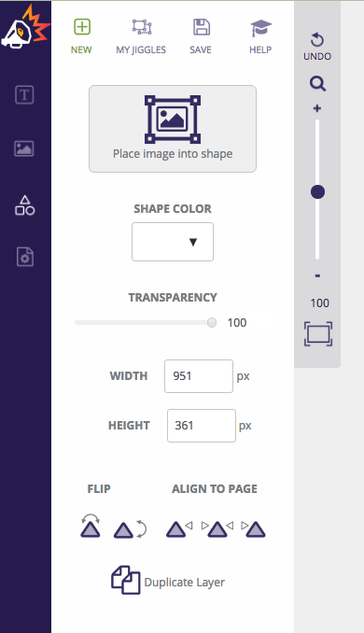Click the megaphone logo icon
This screenshot has height=633, width=364.
tap(25, 27)
